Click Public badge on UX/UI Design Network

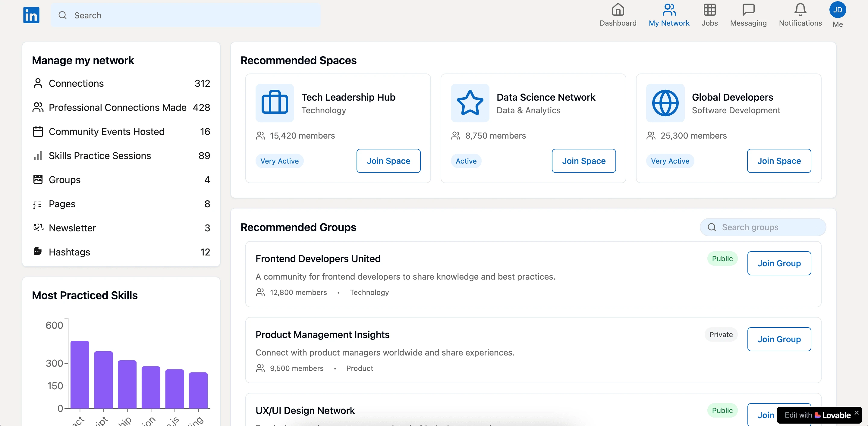[x=722, y=410]
